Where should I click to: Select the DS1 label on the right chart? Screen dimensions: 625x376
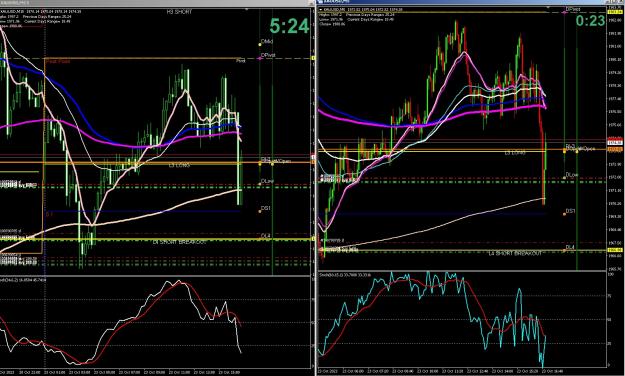tap(571, 211)
